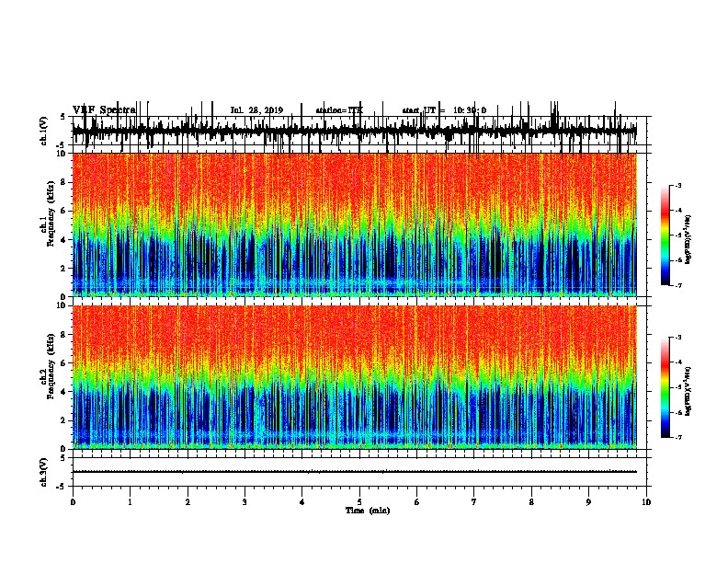728x563 pixels.
Task: Click the ch.2 spectrogram color scale bar
Action: coord(665,387)
